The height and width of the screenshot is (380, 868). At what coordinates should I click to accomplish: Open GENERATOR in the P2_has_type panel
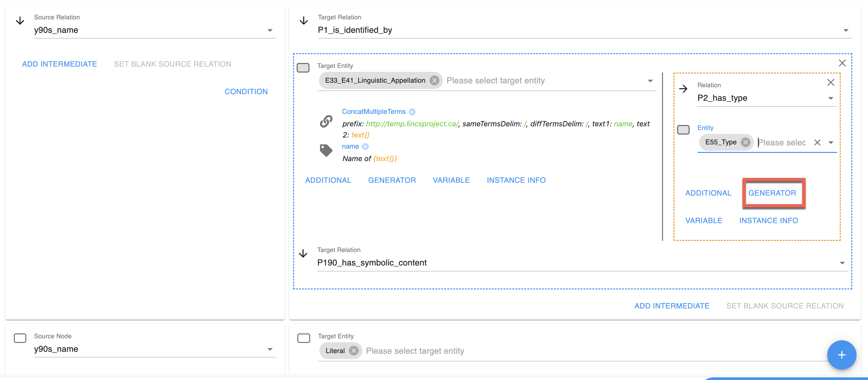(772, 193)
